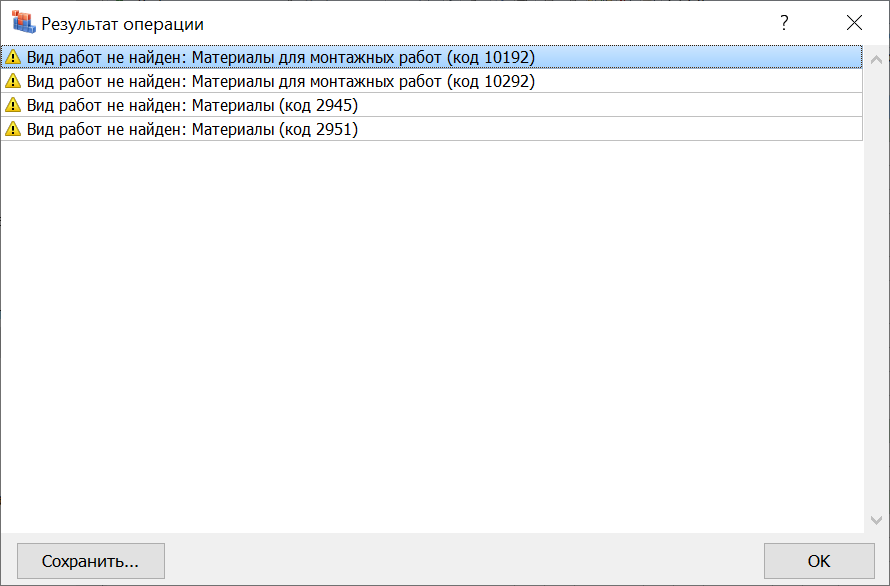The width and height of the screenshot is (890, 586).
Task: Click warning icon for код 2951 row
Action: pyautogui.click(x=12, y=129)
